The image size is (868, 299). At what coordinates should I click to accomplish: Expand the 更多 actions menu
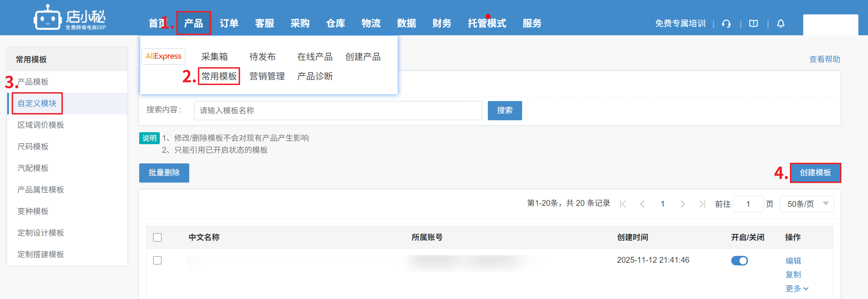coord(797,288)
